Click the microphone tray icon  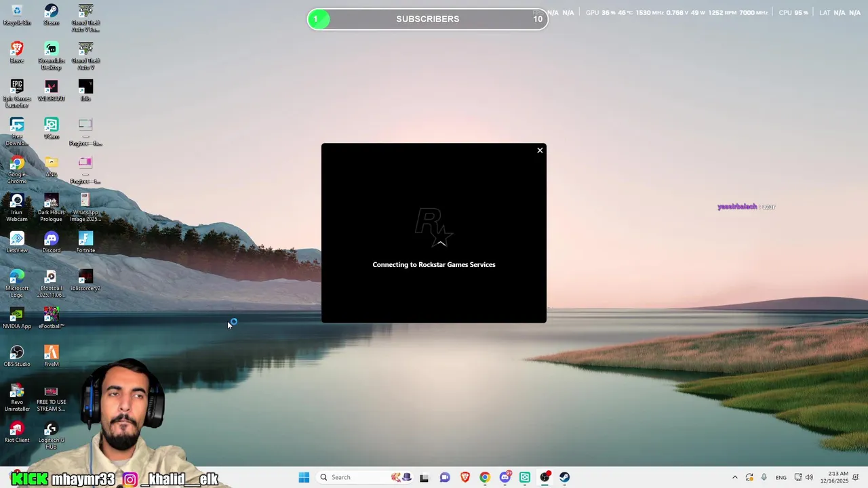[764, 477]
